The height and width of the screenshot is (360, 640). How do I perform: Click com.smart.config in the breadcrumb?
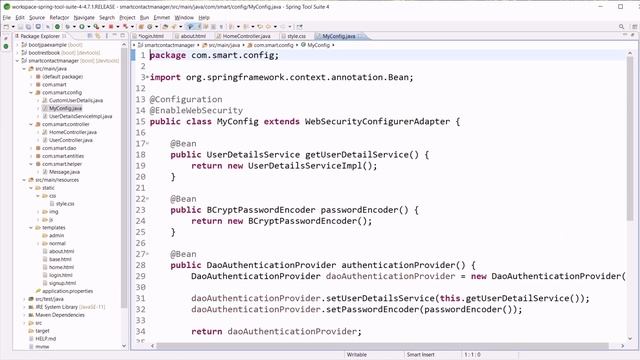[x=273, y=45]
